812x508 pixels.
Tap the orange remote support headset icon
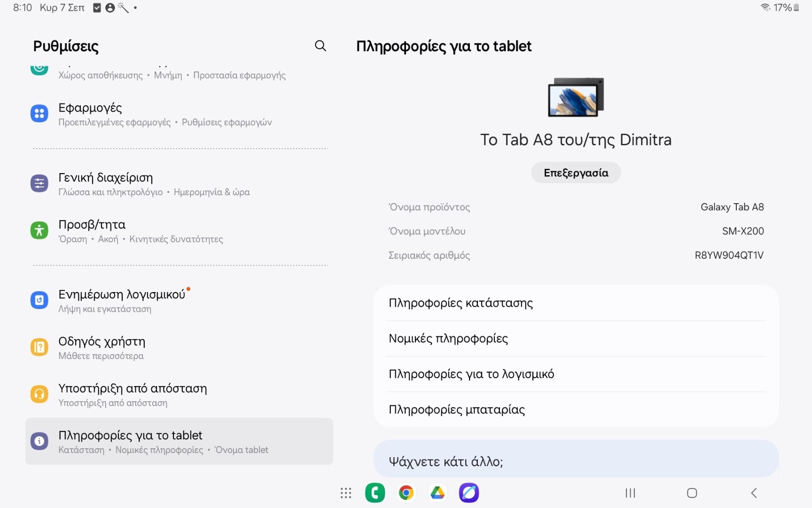(x=39, y=394)
